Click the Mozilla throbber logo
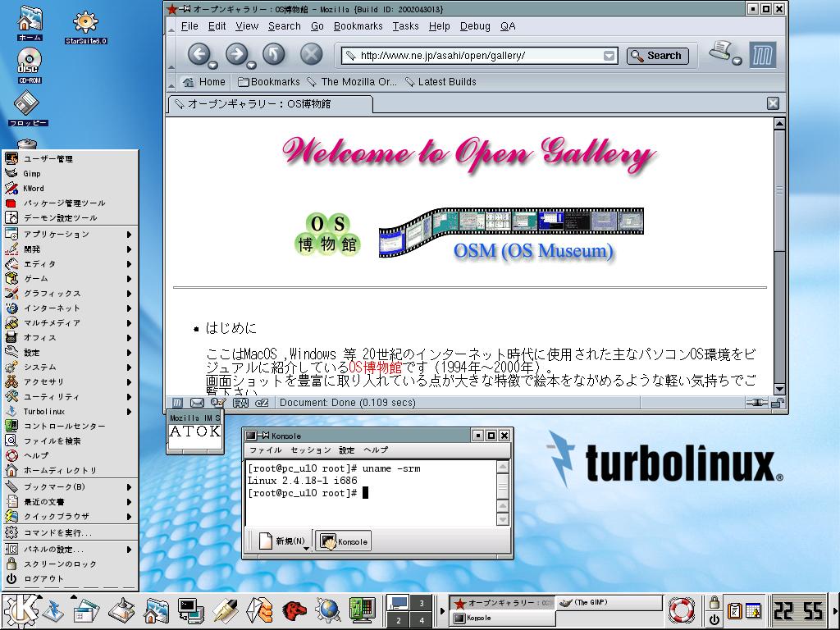 (762, 55)
